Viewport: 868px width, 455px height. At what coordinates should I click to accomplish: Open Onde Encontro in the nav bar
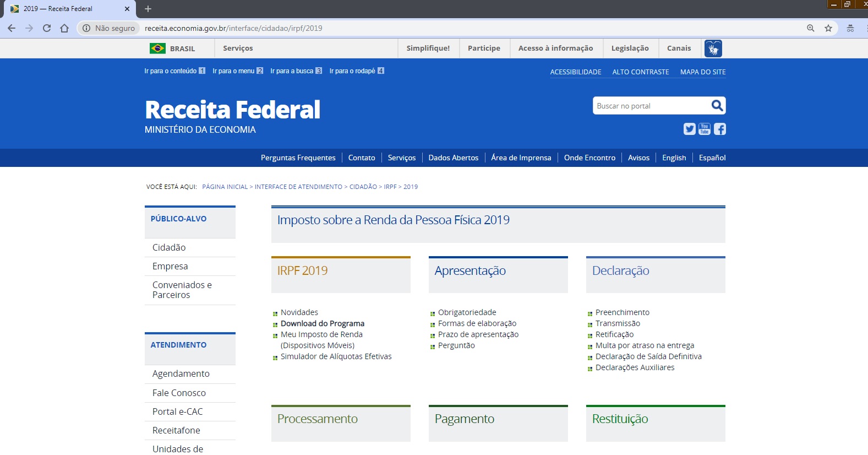589,158
